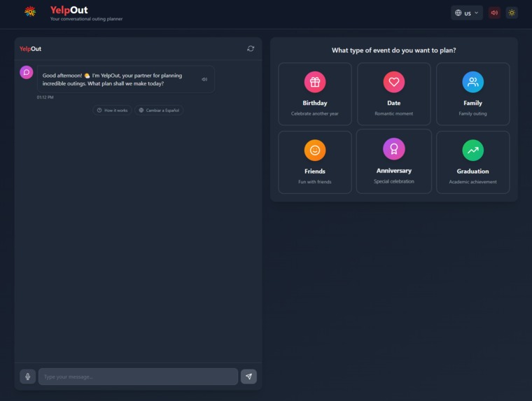The height and width of the screenshot is (401, 532).
Task: Choose Academic achievement text
Action: pyautogui.click(x=473, y=182)
